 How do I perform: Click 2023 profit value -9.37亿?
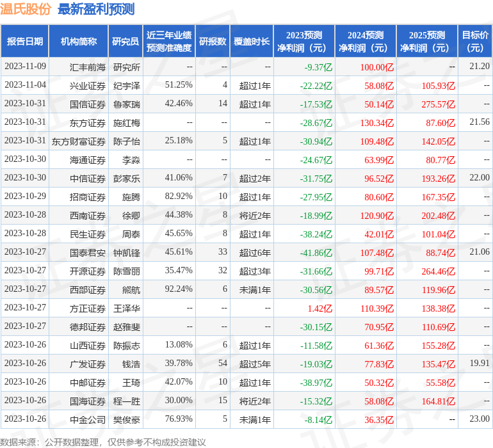point(318,67)
